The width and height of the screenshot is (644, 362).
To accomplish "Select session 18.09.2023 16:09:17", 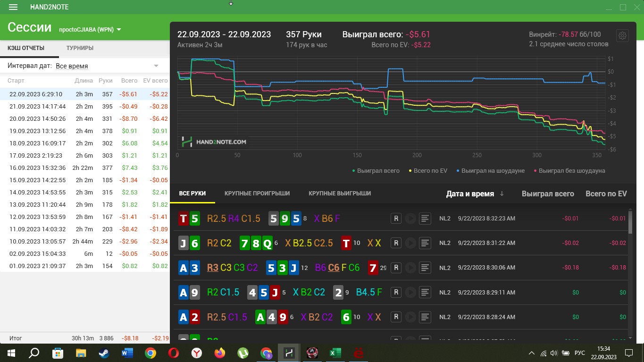I will pyautogui.click(x=85, y=143).
